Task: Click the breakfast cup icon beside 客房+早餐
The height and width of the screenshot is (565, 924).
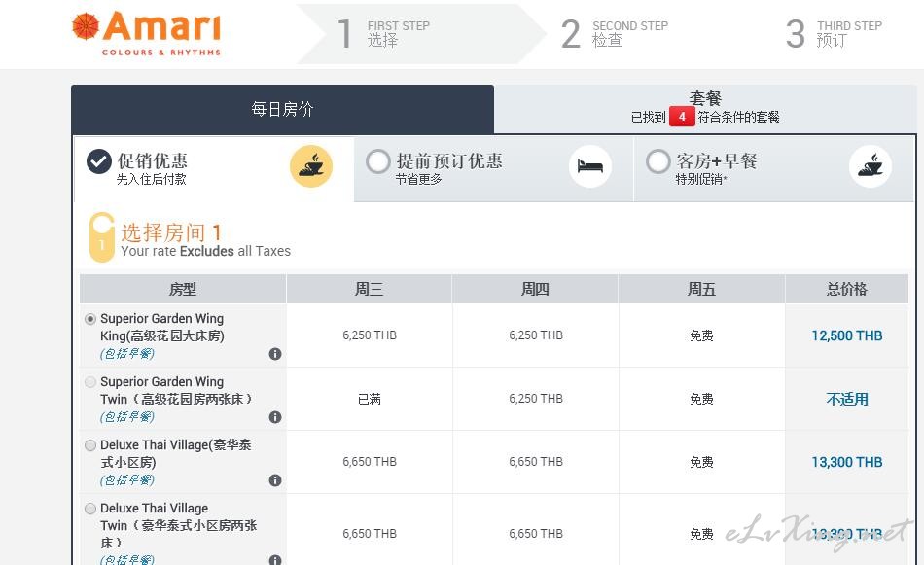Action: (871, 166)
